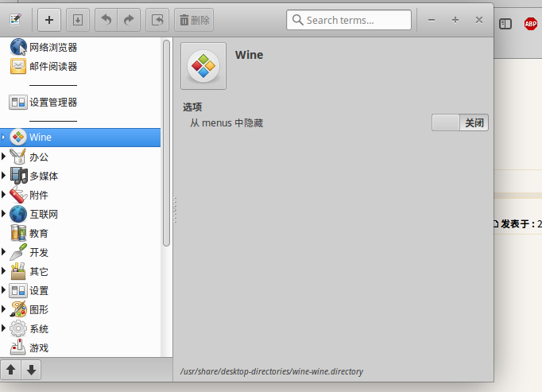Click the 设置 category icon
Screen dimensions: 542x392
(x=18, y=290)
